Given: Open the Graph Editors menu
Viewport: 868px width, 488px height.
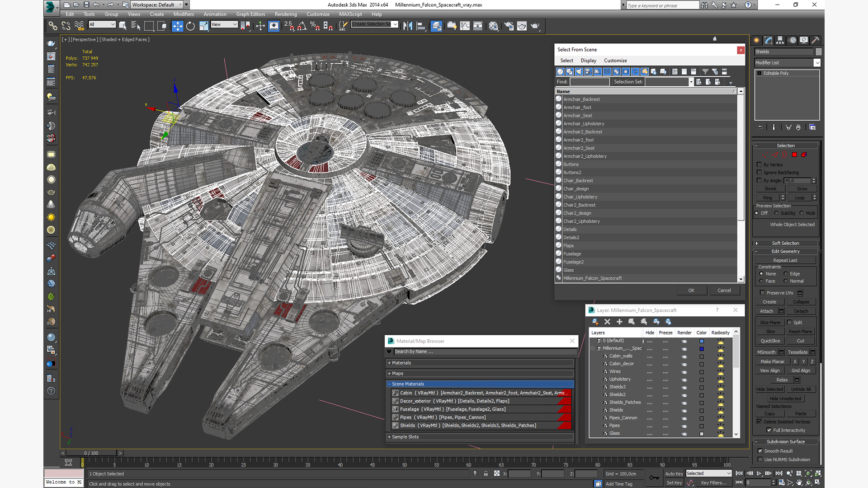Looking at the screenshot, I should [250, 14].
